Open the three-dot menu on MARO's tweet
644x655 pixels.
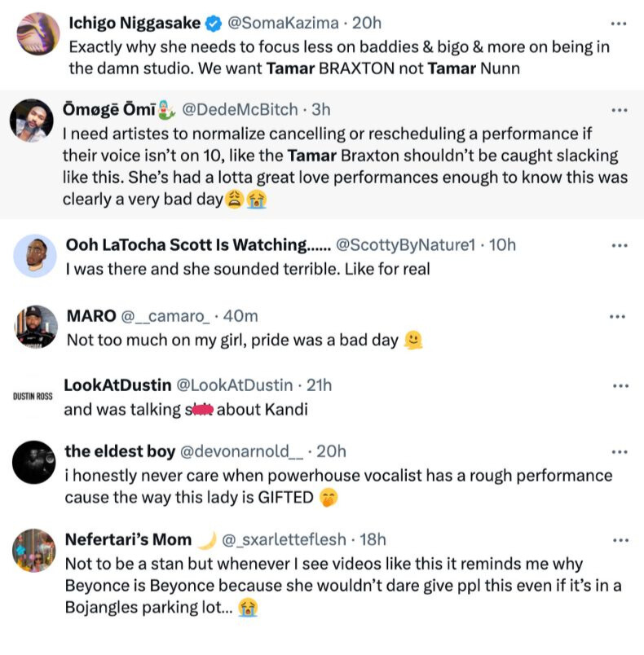coord(615,316)
